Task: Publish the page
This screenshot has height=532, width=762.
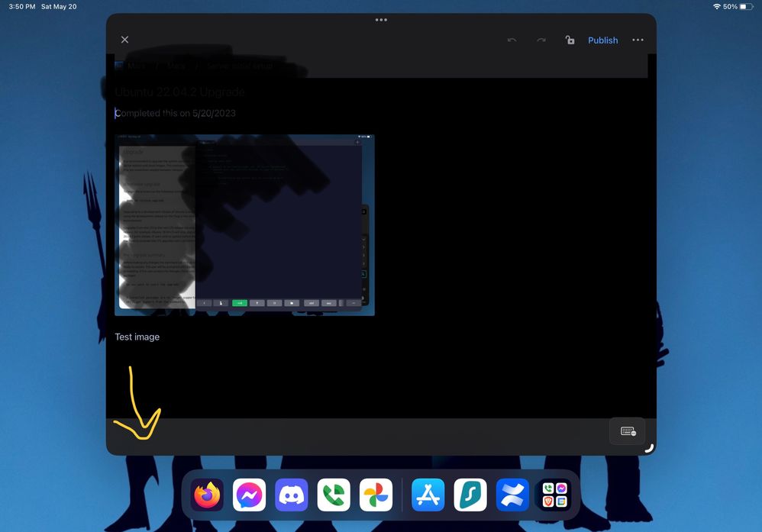Action: (x=602, y=40)
